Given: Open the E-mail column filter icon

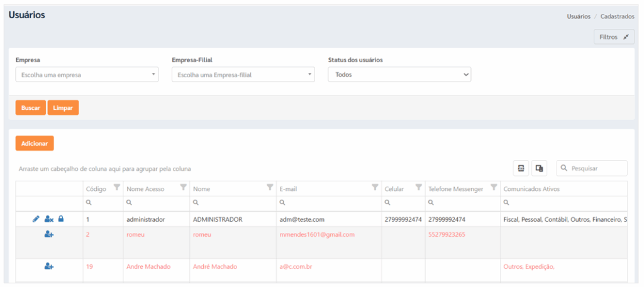Looking at the screenshot, I should click(375, 188).
